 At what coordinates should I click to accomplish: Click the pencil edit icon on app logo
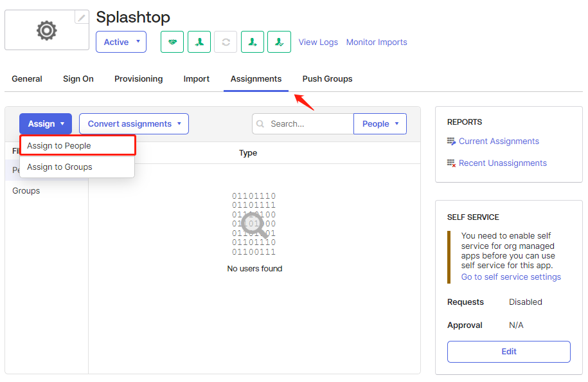tap(82, 17)
